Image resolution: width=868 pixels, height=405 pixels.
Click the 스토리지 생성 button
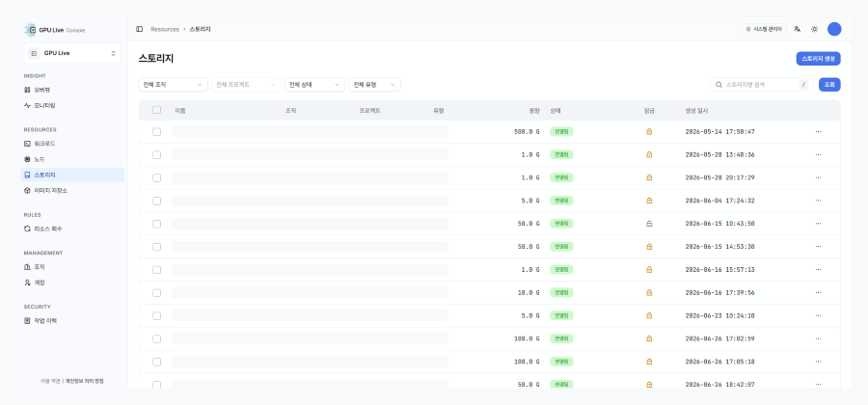818,59
